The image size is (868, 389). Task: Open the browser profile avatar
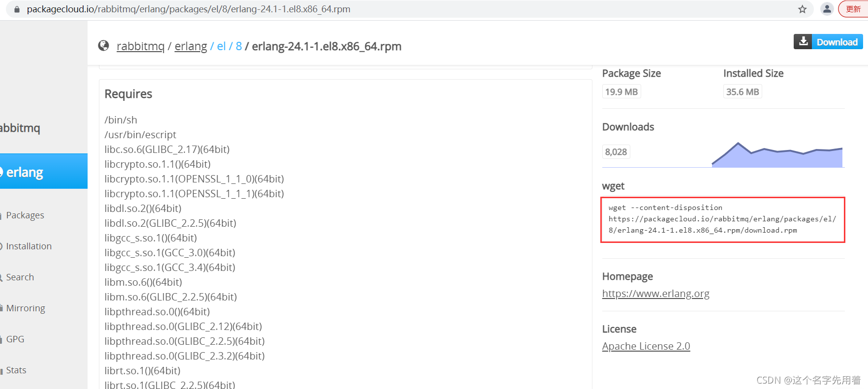click(x=827, y=9)
